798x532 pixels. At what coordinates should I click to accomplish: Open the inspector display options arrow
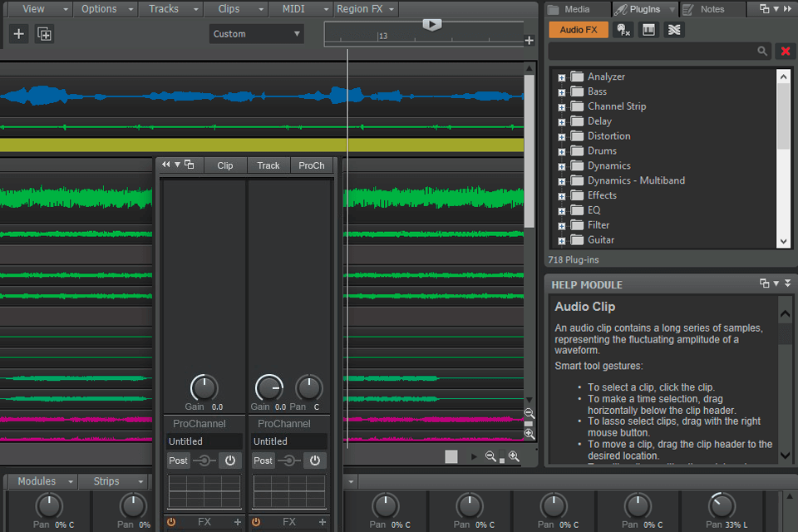(178, 165)
